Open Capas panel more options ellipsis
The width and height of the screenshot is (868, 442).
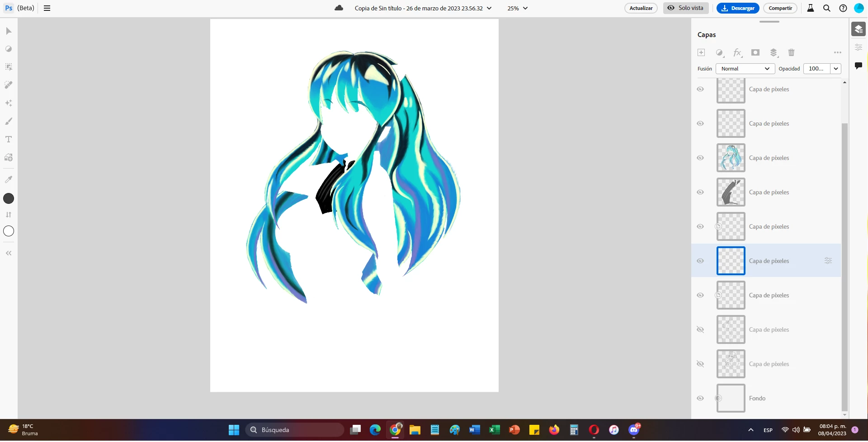(x=838, y=52)
